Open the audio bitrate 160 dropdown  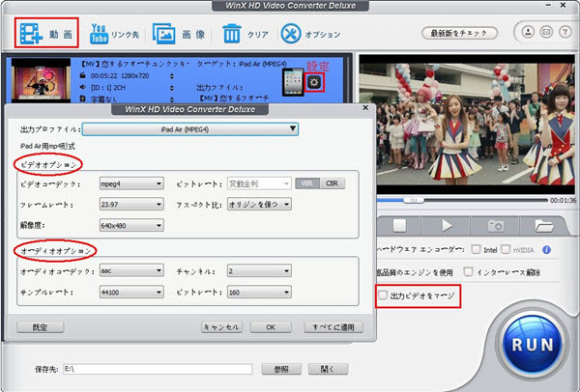click(259, 293)
